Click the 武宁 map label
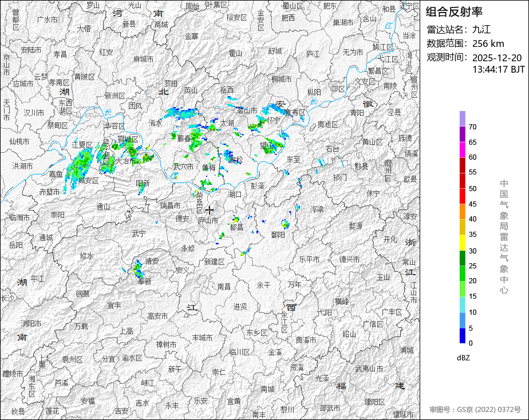 (x=139, y=233)
